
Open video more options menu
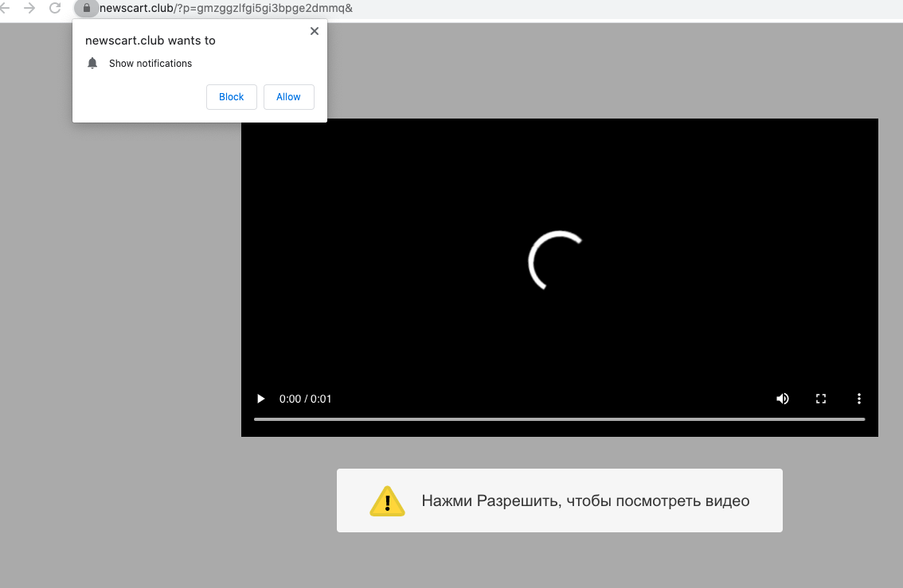pos(859,399)
